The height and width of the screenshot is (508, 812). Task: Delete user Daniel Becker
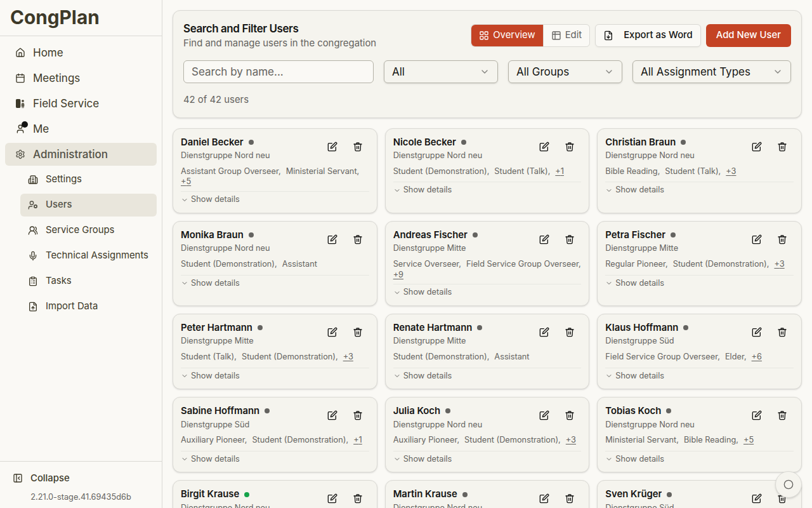pos(358,147)
